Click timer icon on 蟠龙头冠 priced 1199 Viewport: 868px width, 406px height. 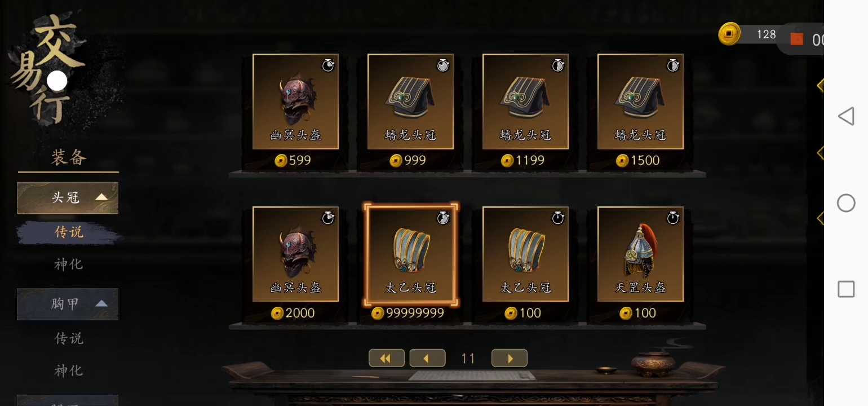click(x=558, y=65)
